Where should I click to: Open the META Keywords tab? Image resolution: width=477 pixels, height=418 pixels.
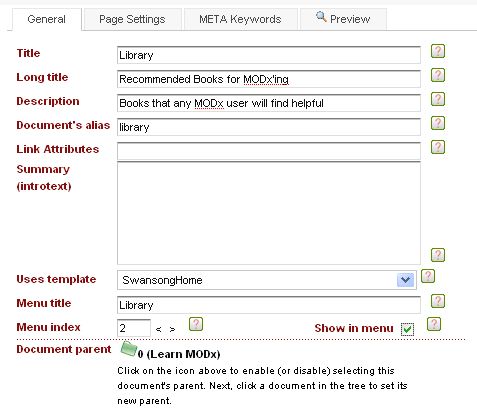[240, 19]
